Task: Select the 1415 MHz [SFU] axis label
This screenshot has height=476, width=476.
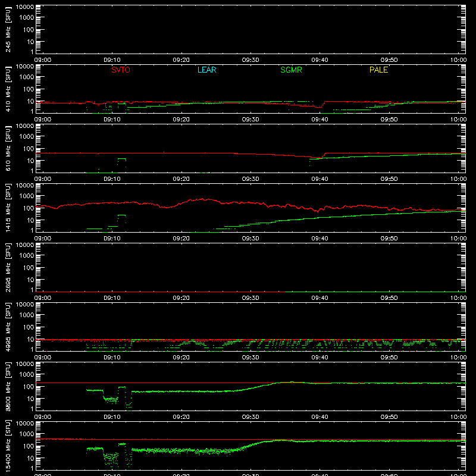Action: (8, 208)
